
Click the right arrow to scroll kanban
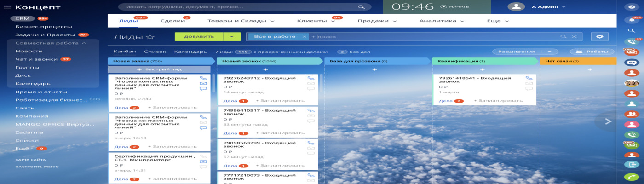coord(608,121)
